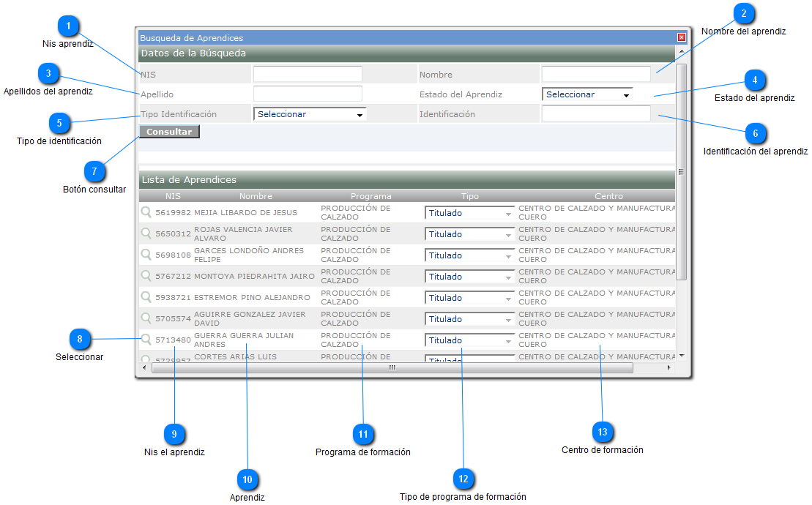812x505 pixels.
Task: Click the magnifier icon for NIS 5698108
Action: tap(146, 255)
